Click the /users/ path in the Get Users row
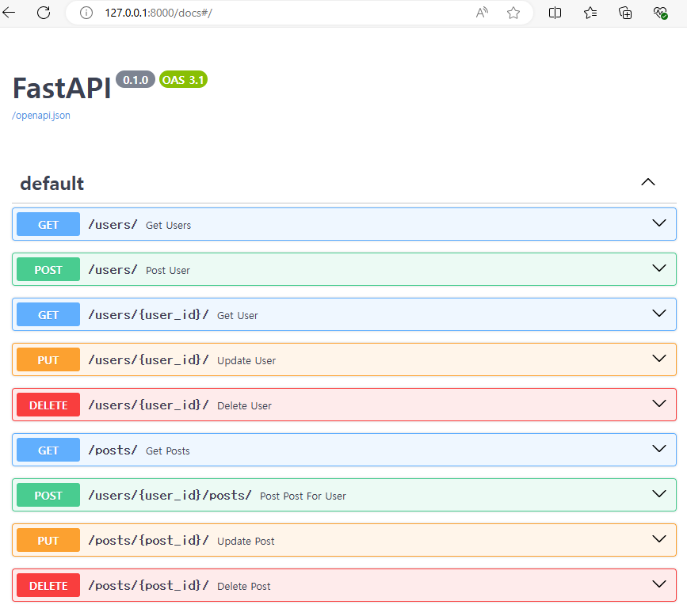Image resolution: width=687 pixels, height=616 pixels. pyautogui.click(x=113, y=225)
